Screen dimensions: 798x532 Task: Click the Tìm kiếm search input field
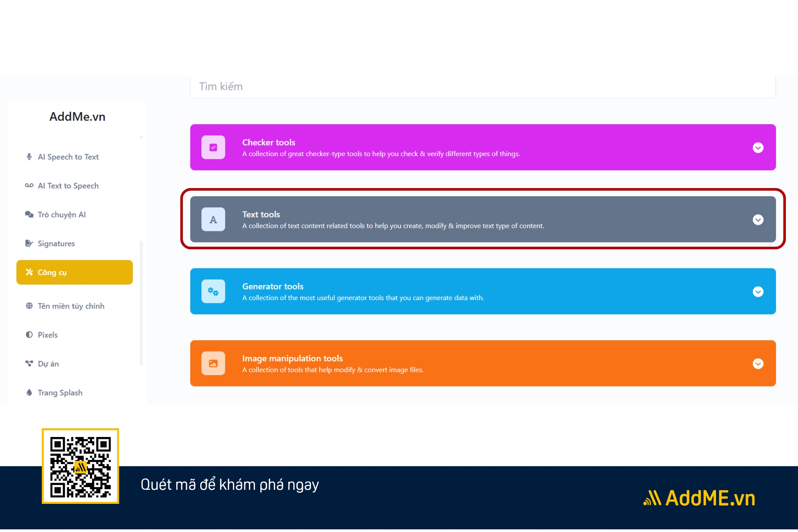click(483, 86)
